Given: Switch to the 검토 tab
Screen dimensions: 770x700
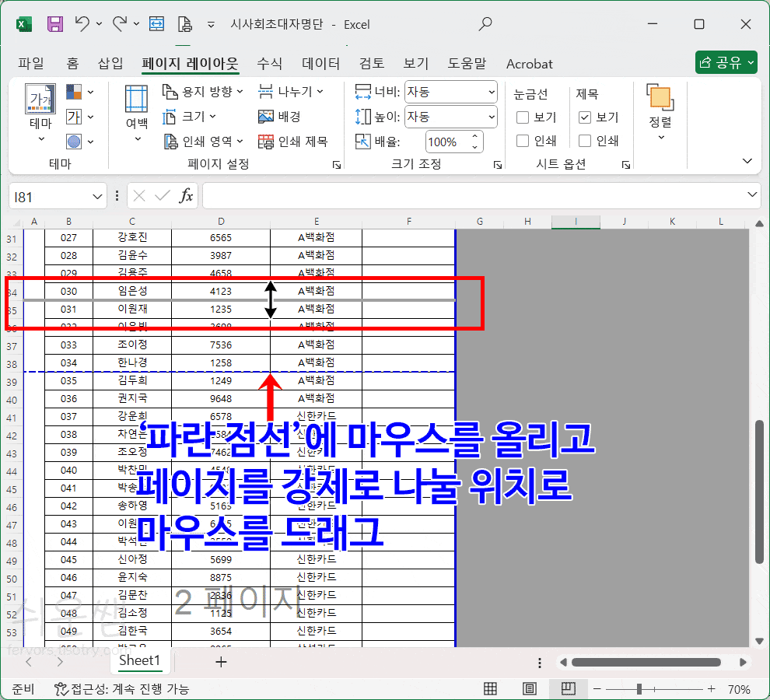Looking at the screenshot, I should (371, 63).
